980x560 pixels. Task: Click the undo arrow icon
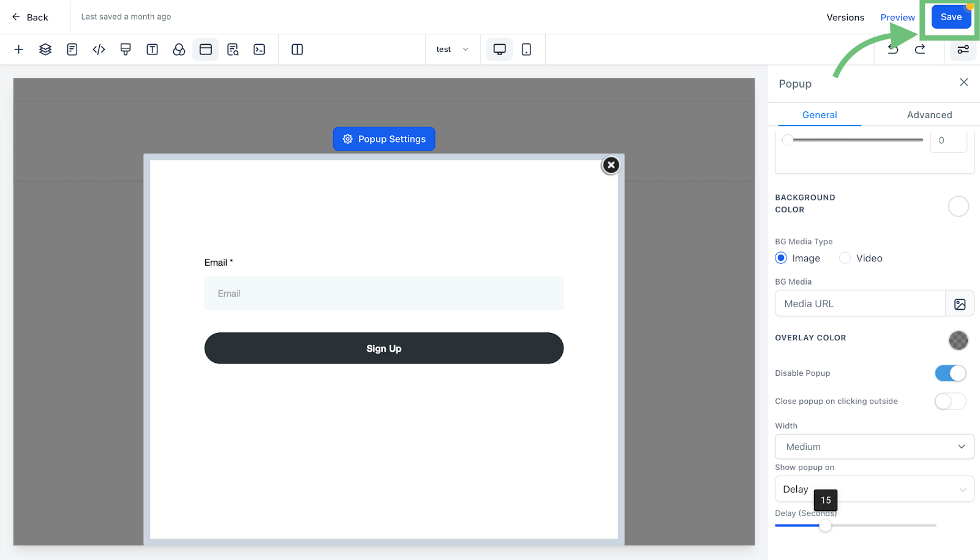(x=893, y=50)
